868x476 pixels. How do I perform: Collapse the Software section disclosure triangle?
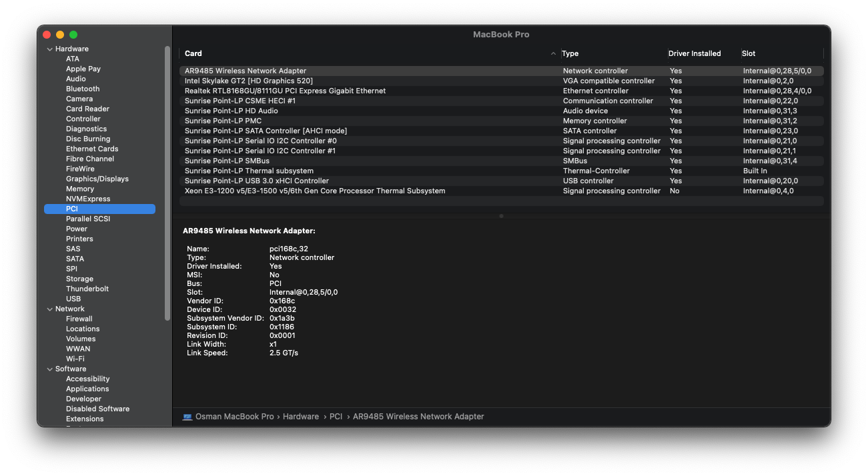pyautogui.click(x=49, y=369)
